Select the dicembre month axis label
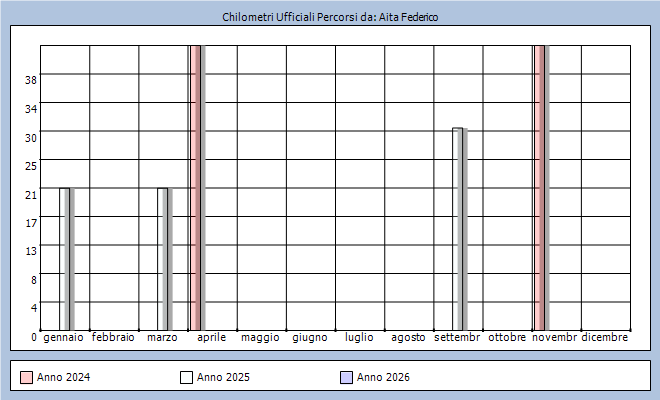Image resolution: width=660 pixels, height=400 pixels. click(x=604, y=338)
